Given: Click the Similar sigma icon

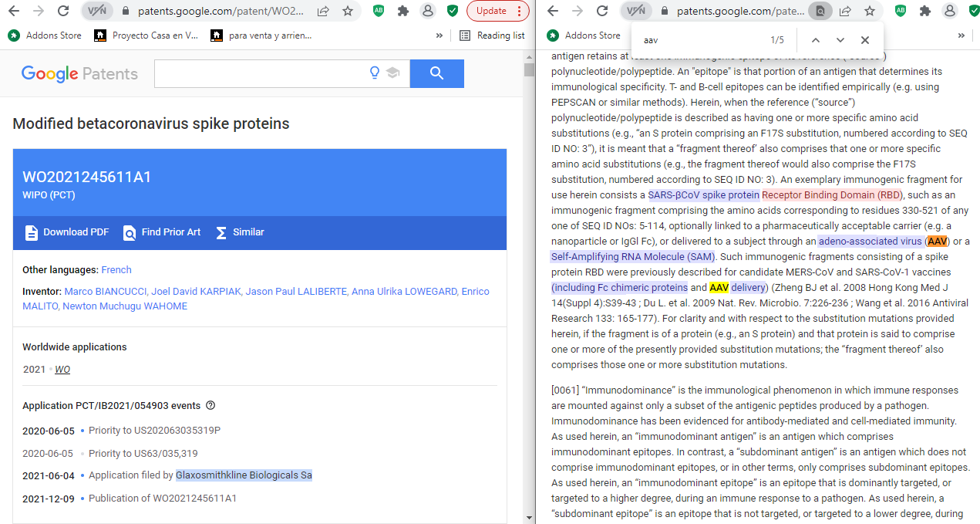Looking at the screenshot, I should 221,232.
